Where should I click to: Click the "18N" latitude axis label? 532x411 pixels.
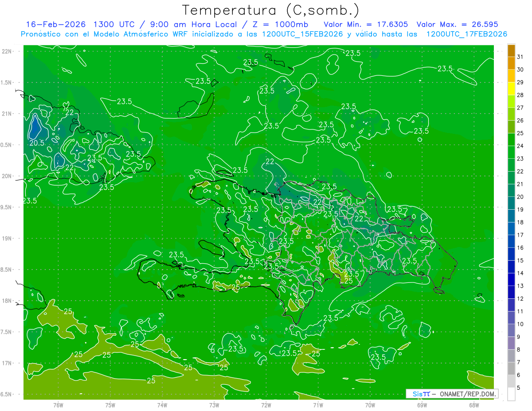[x=7, y=301]
